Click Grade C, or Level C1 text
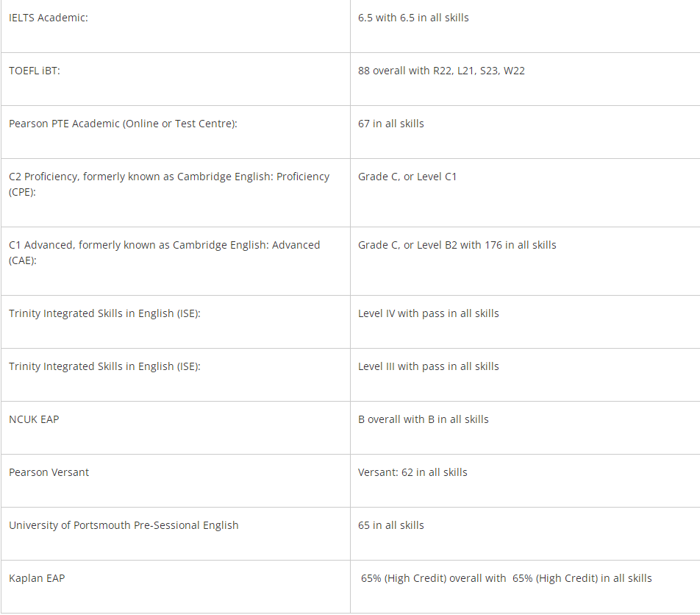 coord(407,177)
